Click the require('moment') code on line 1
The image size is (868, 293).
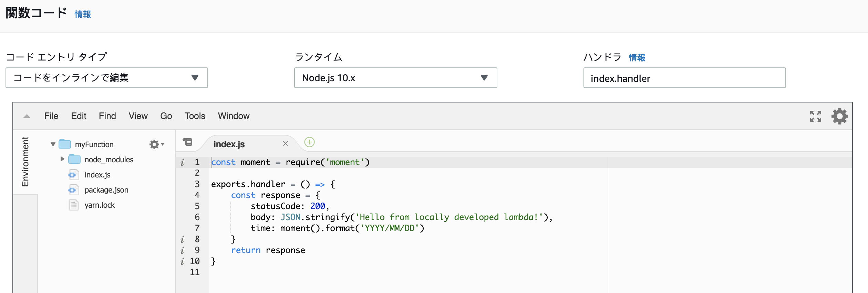coord(328,162)
